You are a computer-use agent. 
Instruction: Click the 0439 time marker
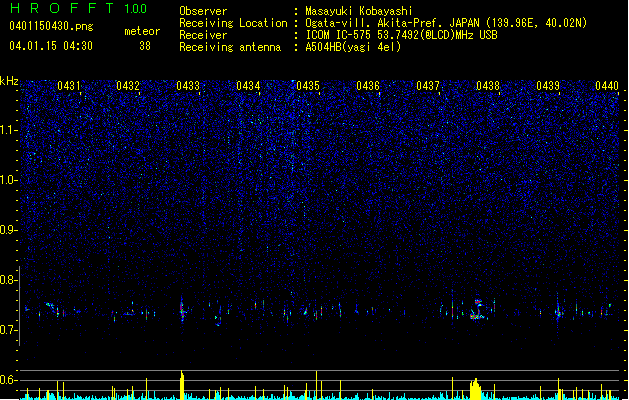548,86
